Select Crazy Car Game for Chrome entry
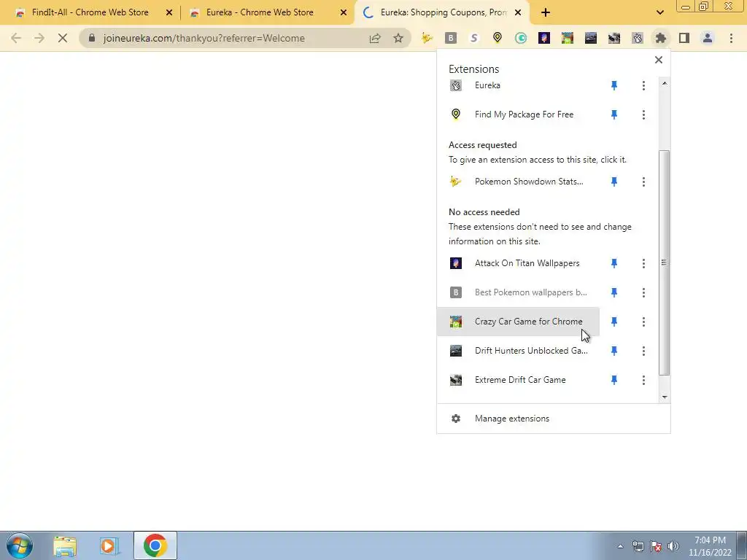 [519, 322]
